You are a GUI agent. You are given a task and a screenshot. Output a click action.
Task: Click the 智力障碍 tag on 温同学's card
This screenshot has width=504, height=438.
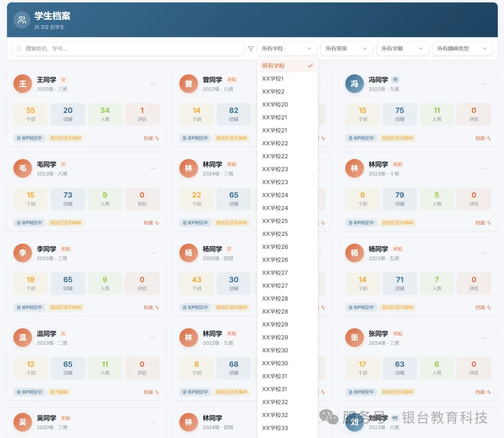[59, 392]
